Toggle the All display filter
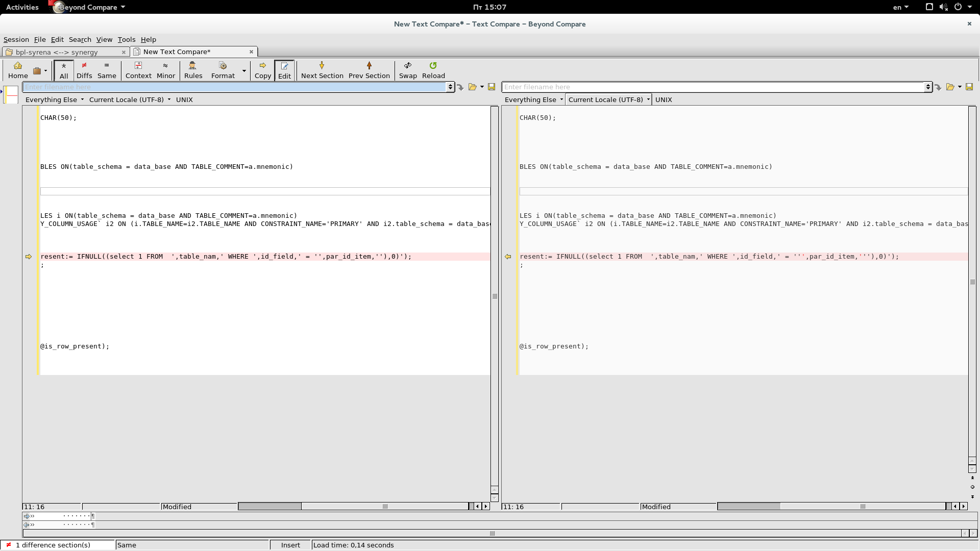 tap(64, 70)
